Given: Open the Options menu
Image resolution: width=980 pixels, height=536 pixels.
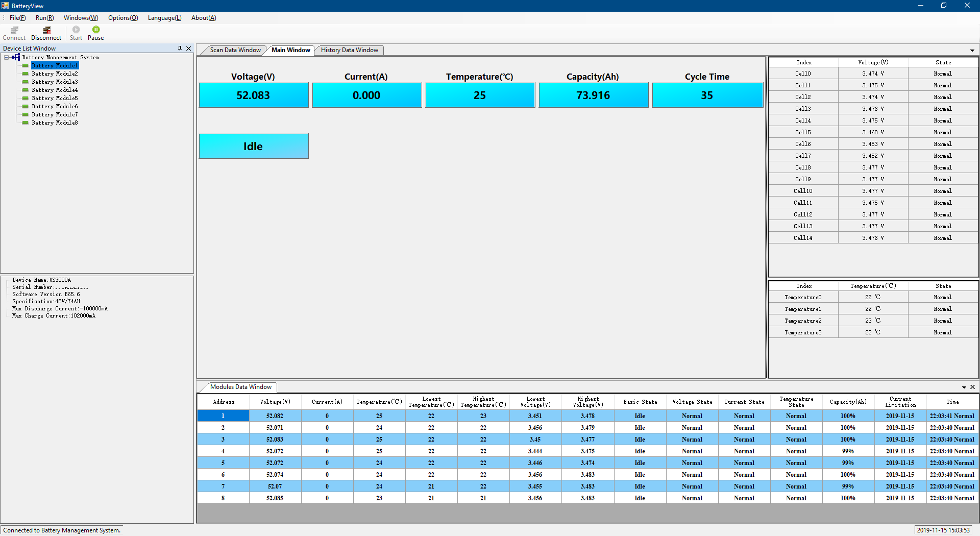Looking at the screenshot, I should point(122,18).
